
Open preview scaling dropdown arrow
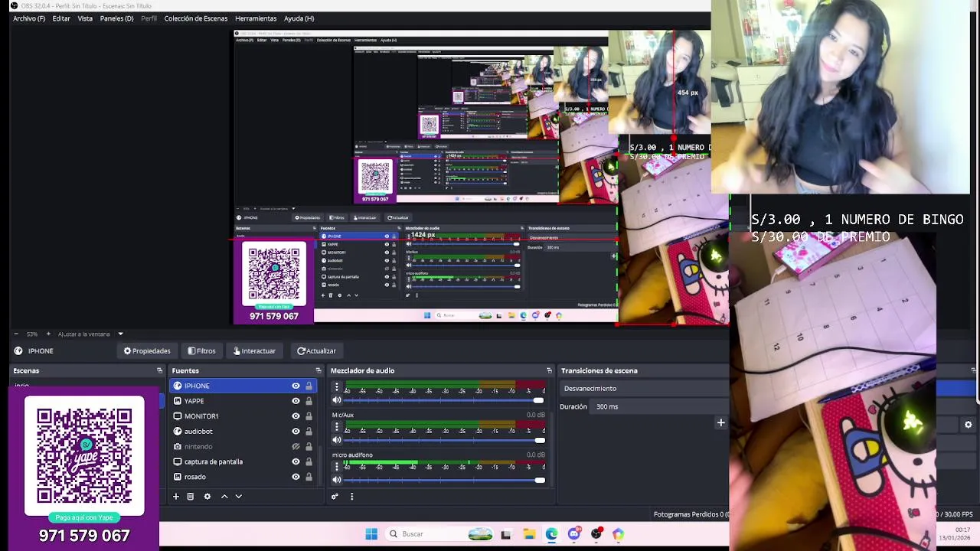(x=120, y=334)
